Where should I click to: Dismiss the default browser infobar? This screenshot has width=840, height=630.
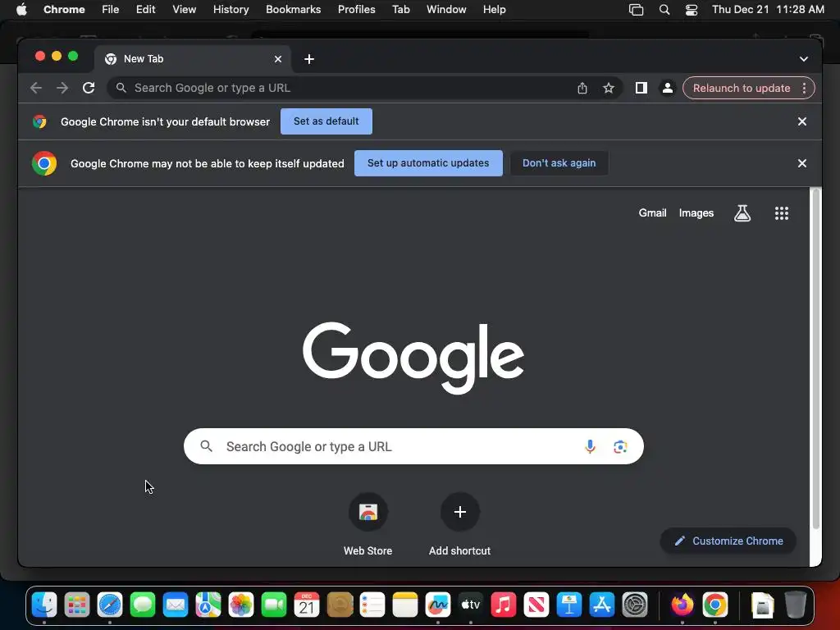(x=802, y=121)
